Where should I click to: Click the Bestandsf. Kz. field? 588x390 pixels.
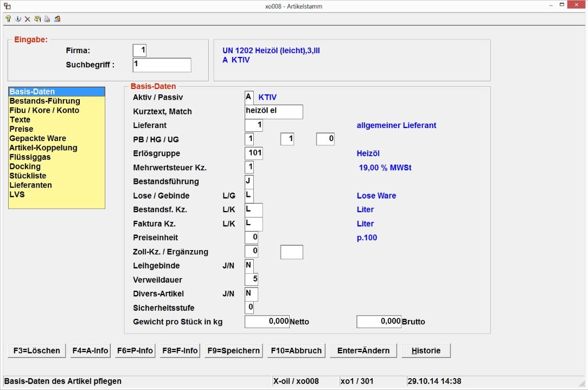(253, 209)
